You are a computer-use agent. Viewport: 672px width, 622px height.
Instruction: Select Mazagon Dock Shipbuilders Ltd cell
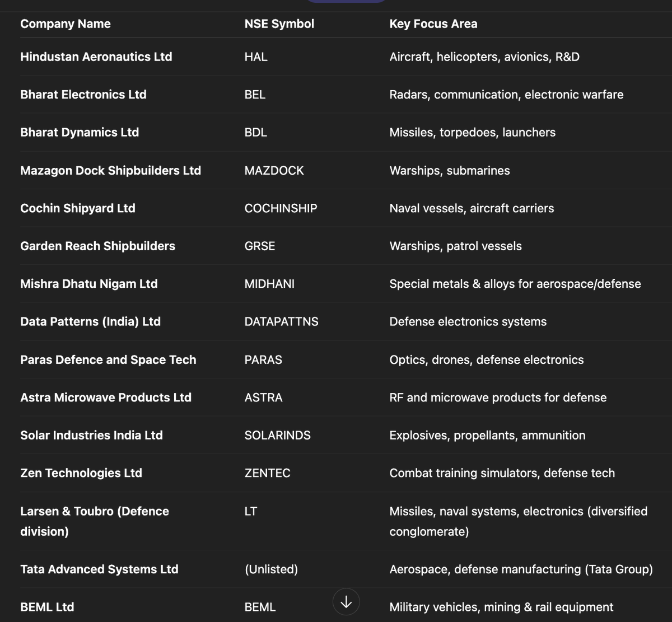(110, 171)
